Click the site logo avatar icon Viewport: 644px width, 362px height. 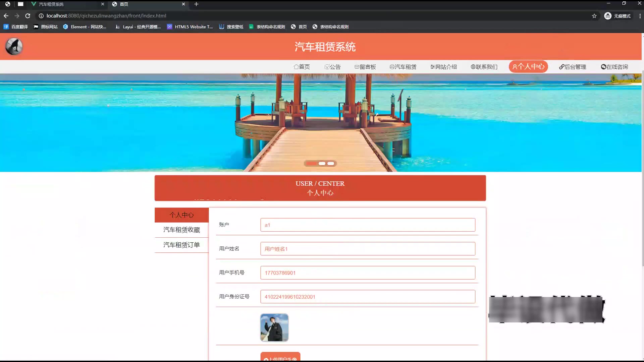click(14, 46)
